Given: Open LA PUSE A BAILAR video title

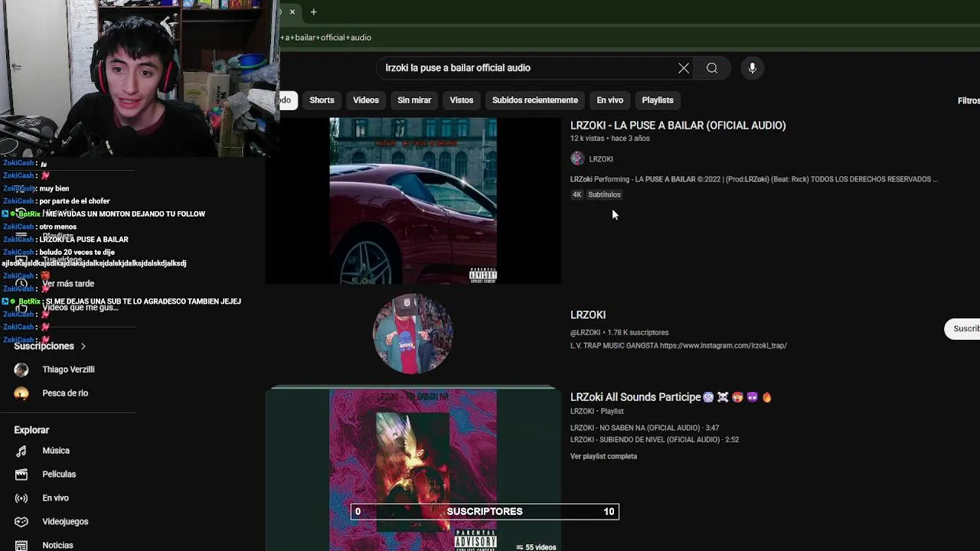Looking at the screenshot, I should click(678, 126).
